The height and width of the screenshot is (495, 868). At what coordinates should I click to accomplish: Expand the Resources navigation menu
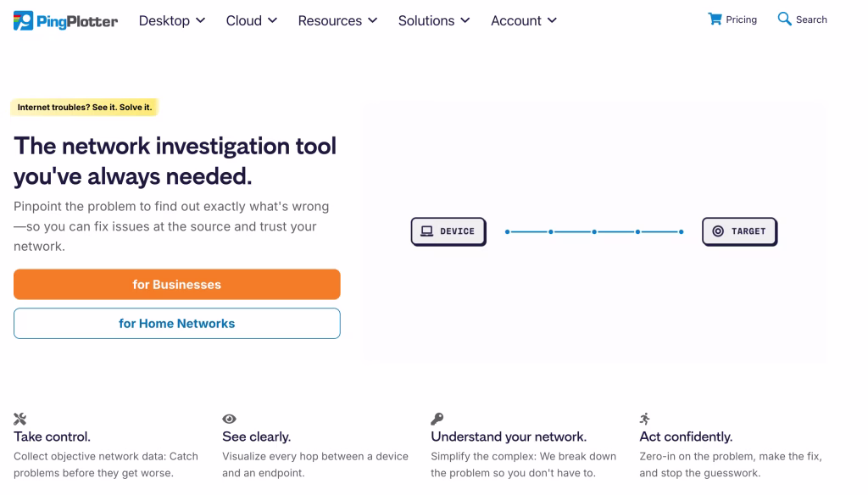[337, 20]
